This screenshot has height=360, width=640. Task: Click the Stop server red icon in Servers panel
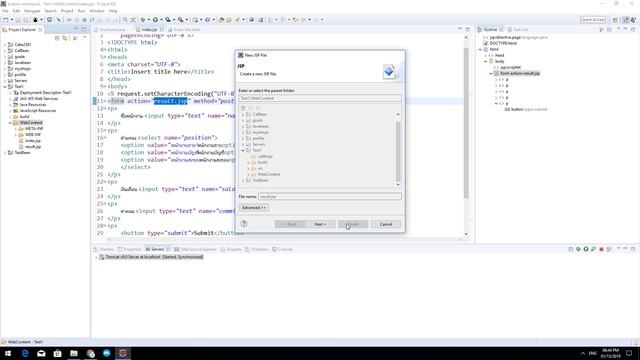click(x=601, y=249)
